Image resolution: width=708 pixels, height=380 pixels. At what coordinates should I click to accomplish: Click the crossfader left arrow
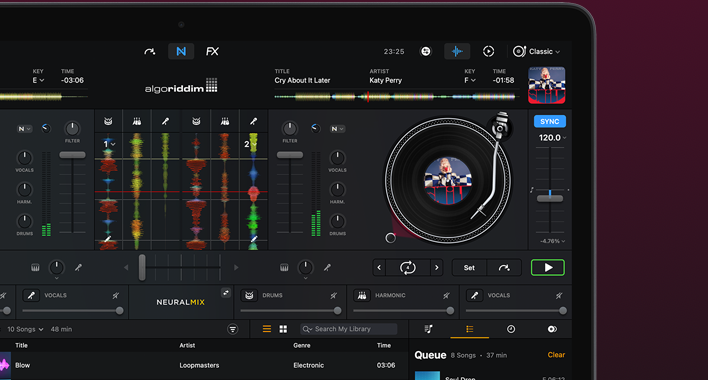(126, 268)
